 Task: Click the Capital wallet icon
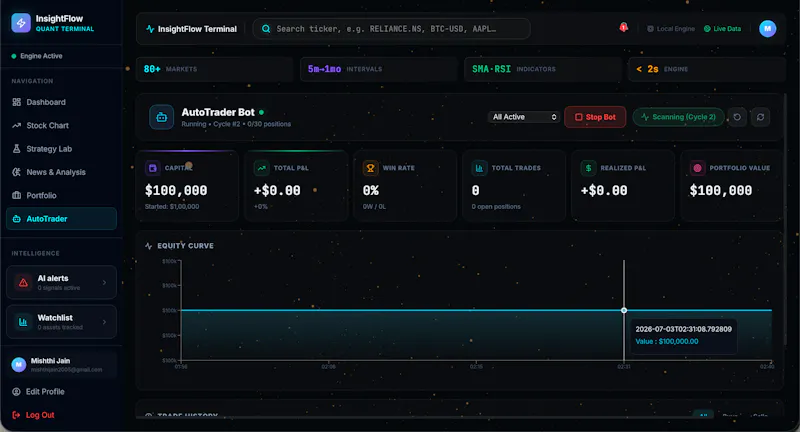152,168
